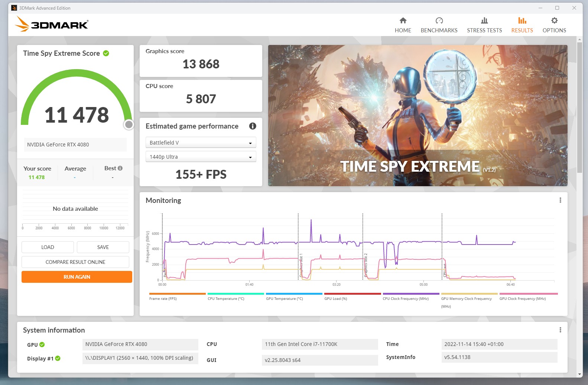Click the Best score info icon
The width and height of the screenshot is (588, 385).
[120, 168]
